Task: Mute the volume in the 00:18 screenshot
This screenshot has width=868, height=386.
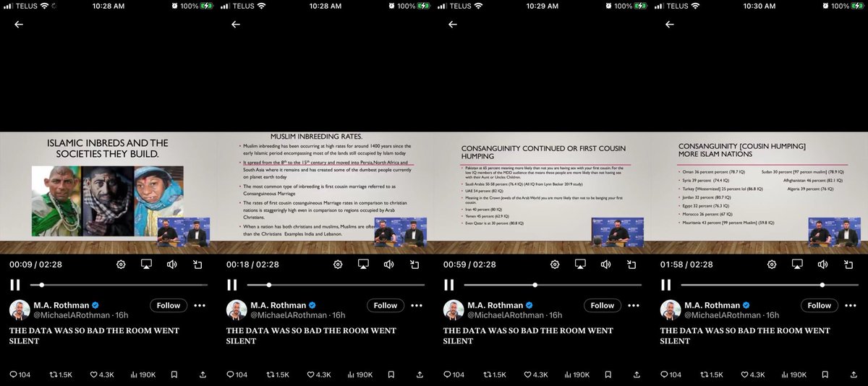Action: 388,265
